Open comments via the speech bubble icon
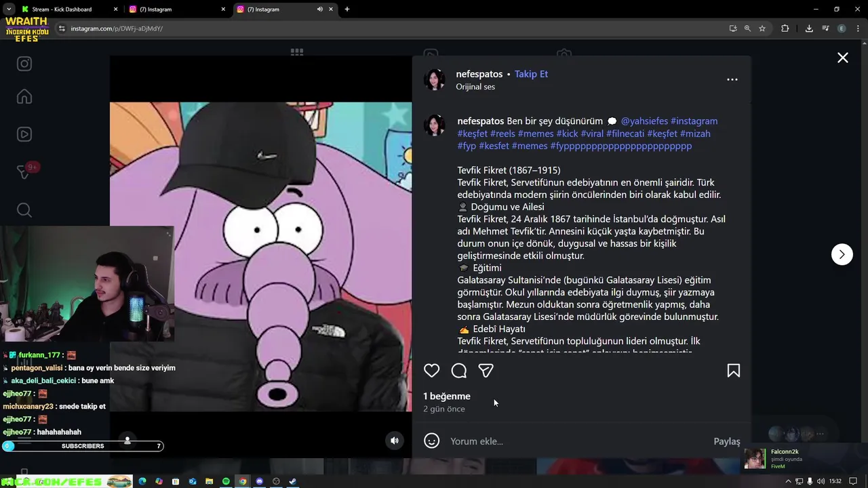The width and height of the screenshot is (868, 488). coord(459,371)
